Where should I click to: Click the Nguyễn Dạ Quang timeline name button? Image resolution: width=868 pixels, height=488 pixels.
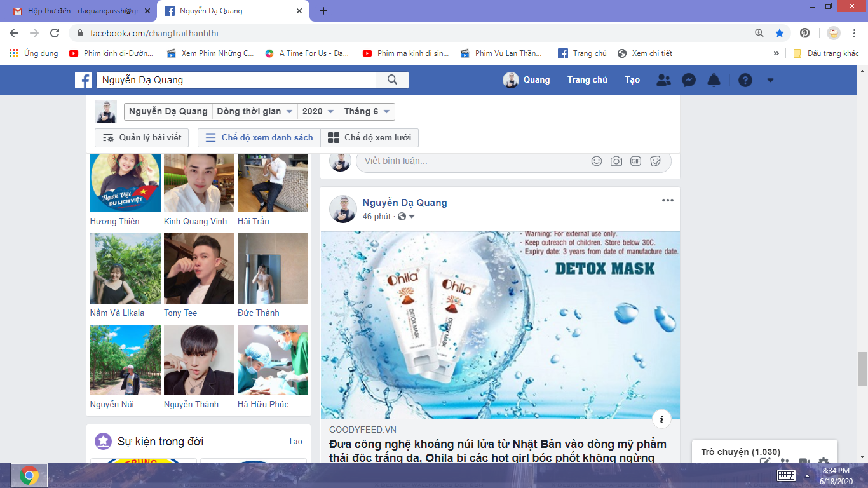[168, 112]
